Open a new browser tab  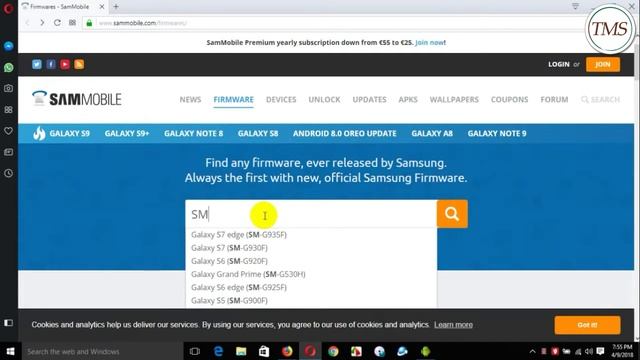pos(116,7)
